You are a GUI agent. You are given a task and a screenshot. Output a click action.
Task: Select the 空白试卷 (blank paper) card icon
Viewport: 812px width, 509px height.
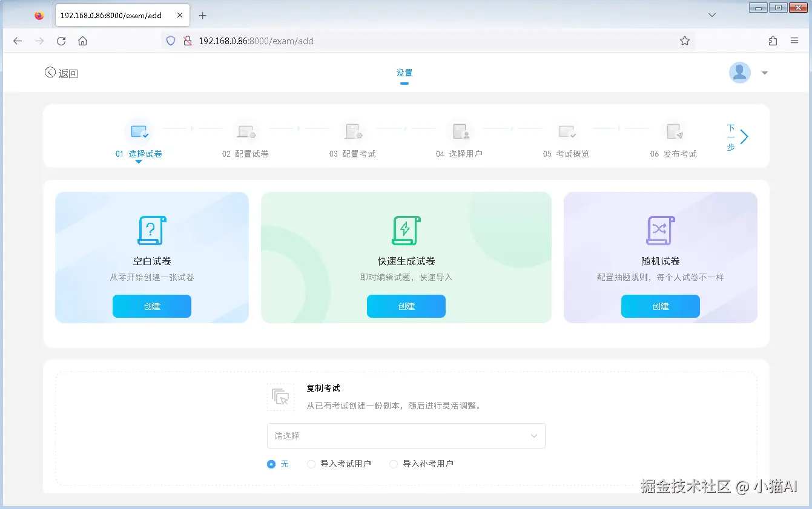(x=151, y=231)
